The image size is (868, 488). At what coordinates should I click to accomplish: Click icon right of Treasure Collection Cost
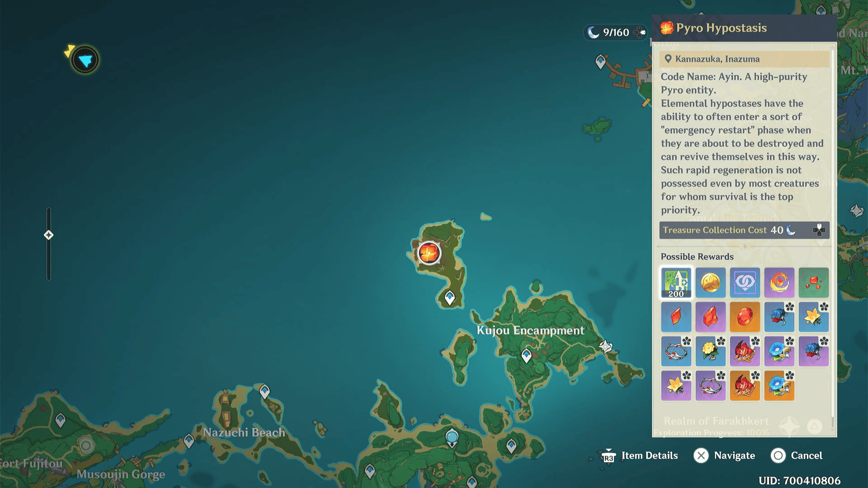point(819,230)
